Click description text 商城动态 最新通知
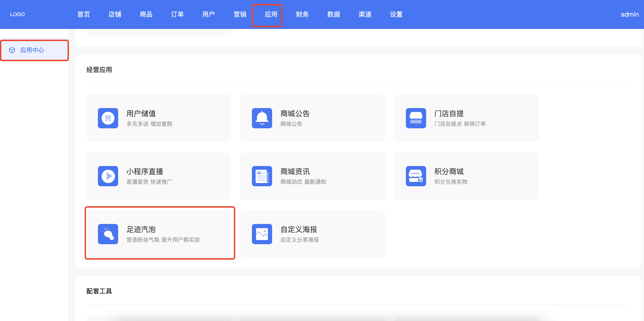The width and height of the screenshot is (644, 321). 303,182
